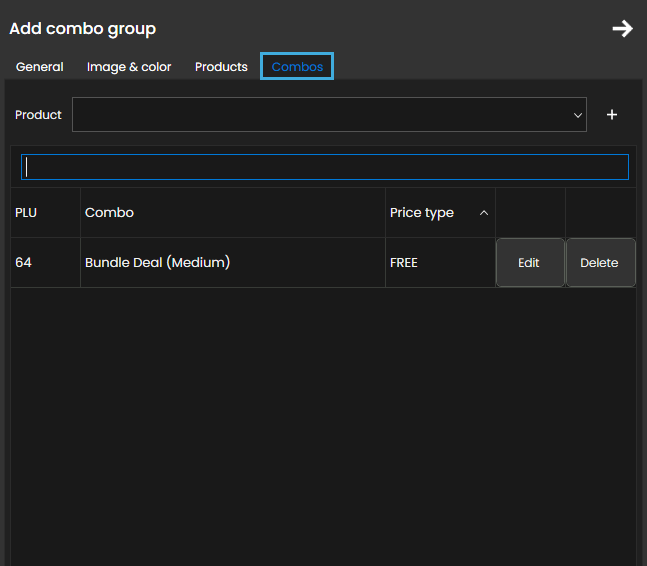Delete the Bundle Deal (Medium) combo
Viewport: 647px width, 566px height.
point(600,263)
